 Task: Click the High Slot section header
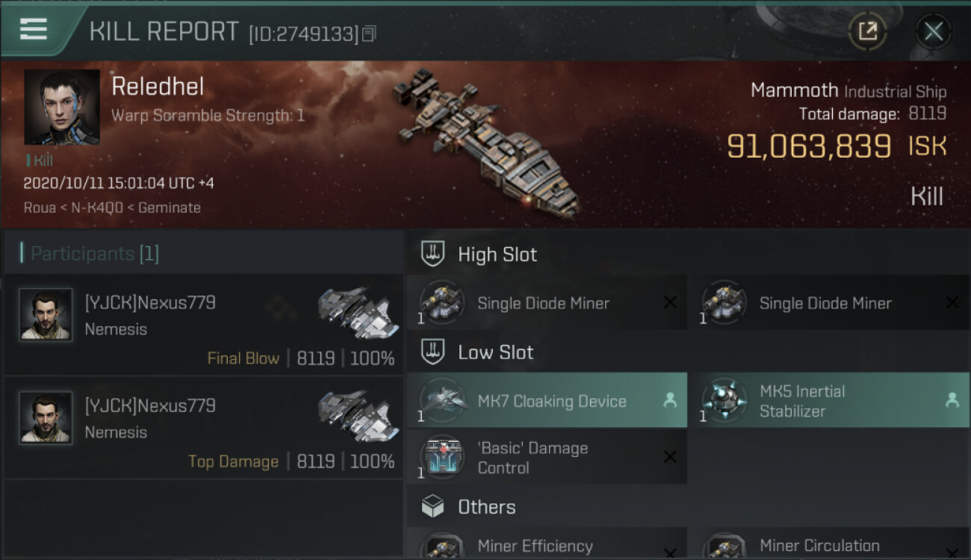tap(497, 255)
